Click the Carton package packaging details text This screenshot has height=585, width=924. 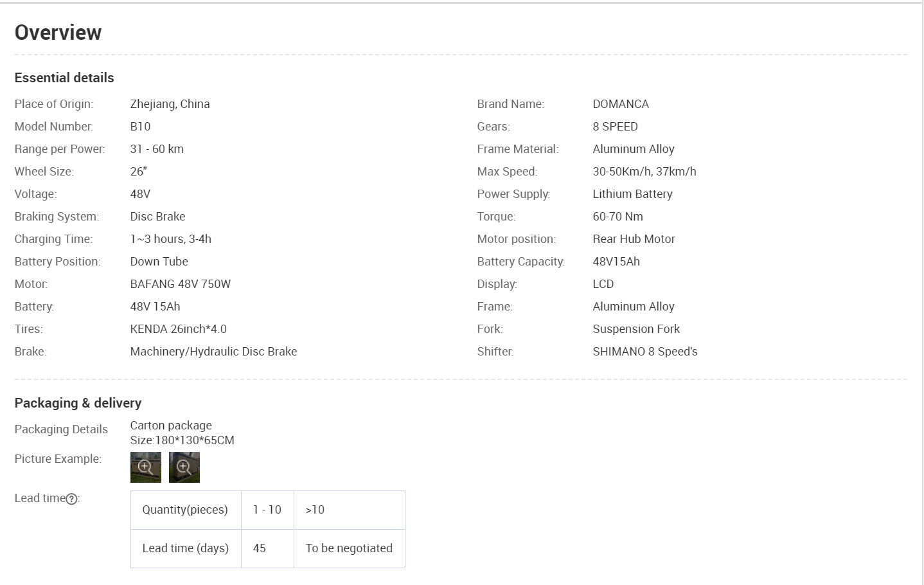tap(171, 426)
